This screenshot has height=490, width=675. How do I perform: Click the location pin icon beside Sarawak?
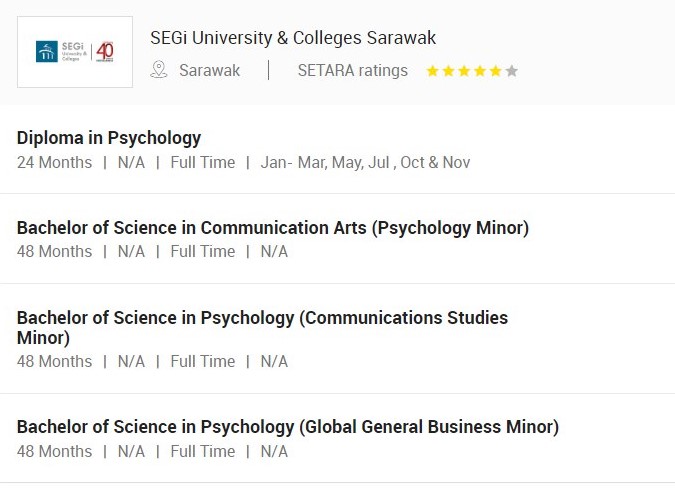[x=158, y=70]
